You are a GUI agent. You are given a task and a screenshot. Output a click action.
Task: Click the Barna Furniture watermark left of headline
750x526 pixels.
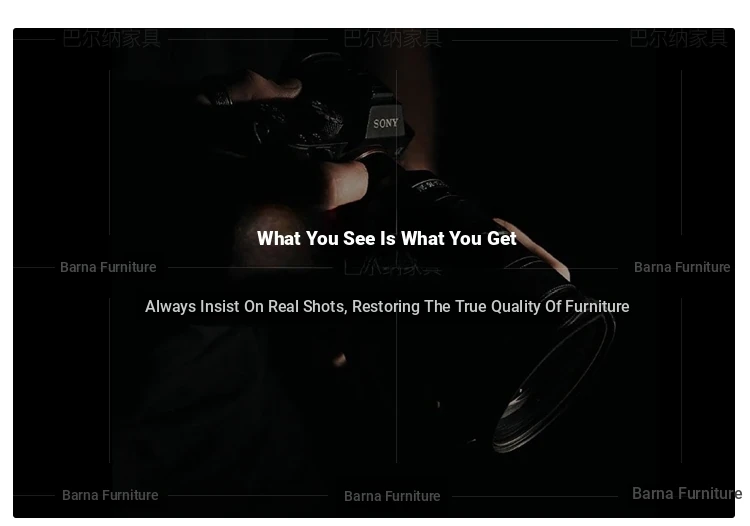(x=108, y=267)
